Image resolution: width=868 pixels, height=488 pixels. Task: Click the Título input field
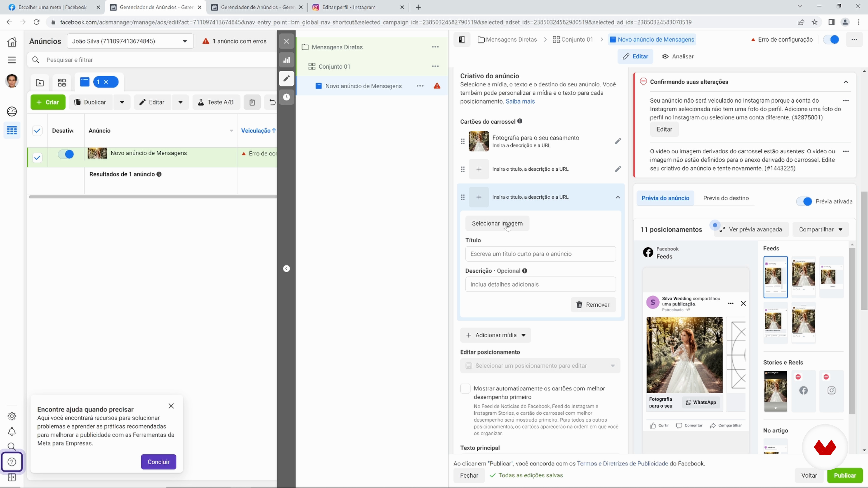coord(540,254)
